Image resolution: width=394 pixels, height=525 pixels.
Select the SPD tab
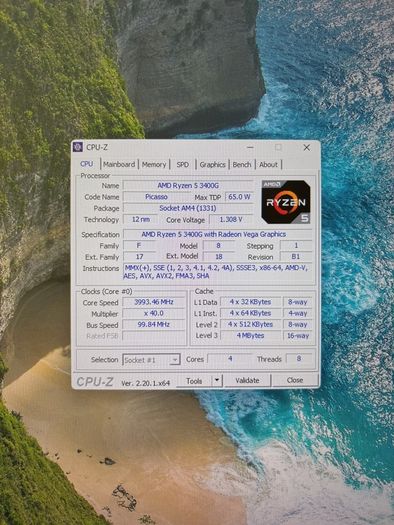pos(182,164)
